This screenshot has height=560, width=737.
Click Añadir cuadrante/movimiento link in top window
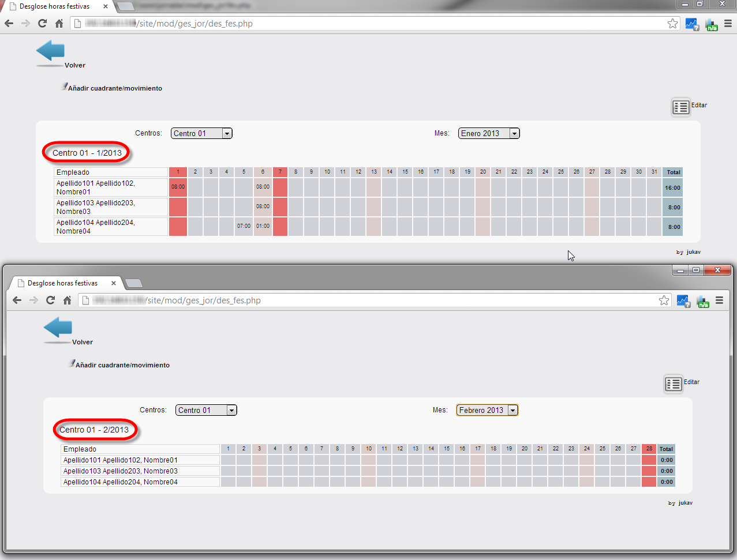[x=115, y=88]
